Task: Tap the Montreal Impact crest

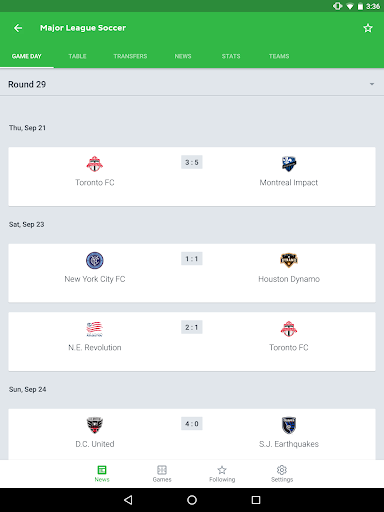Action: tap(289, 164)
